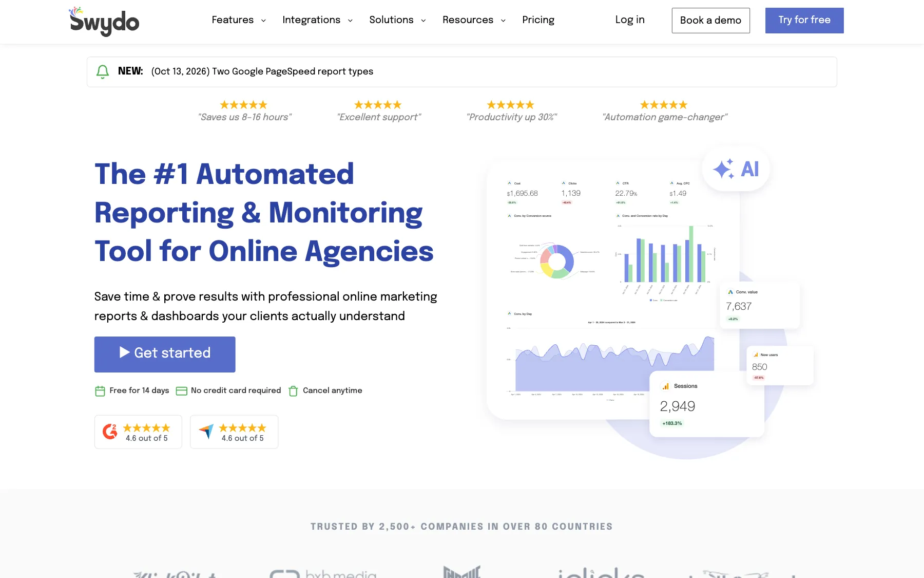Click the credit card icon

click(x=181, y=391)
